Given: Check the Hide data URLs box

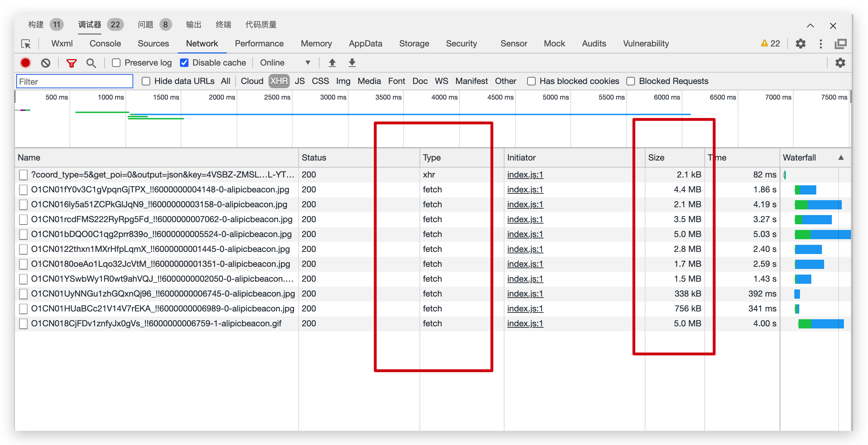Looking at the screenshot, I should [146, 81].
